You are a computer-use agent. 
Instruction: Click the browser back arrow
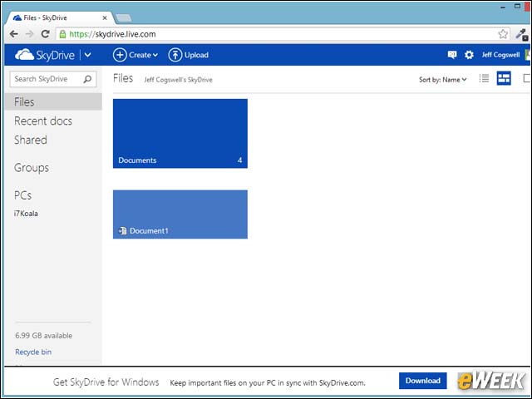(x=13, y=34)
